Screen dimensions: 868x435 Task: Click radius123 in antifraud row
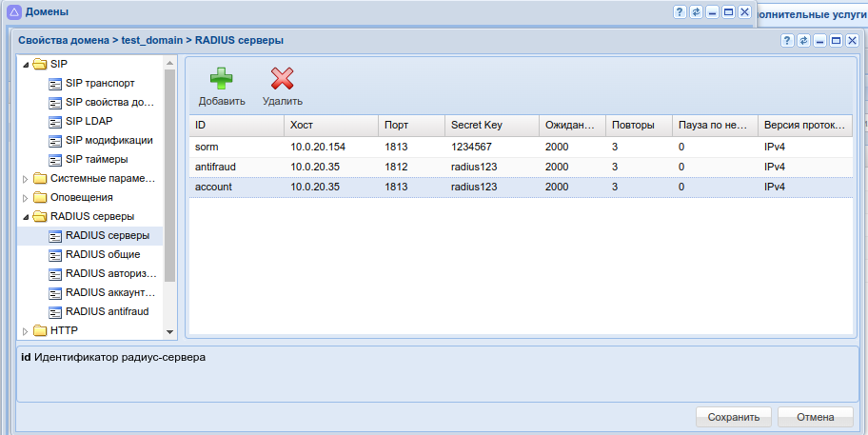click(x=474, y=167)
